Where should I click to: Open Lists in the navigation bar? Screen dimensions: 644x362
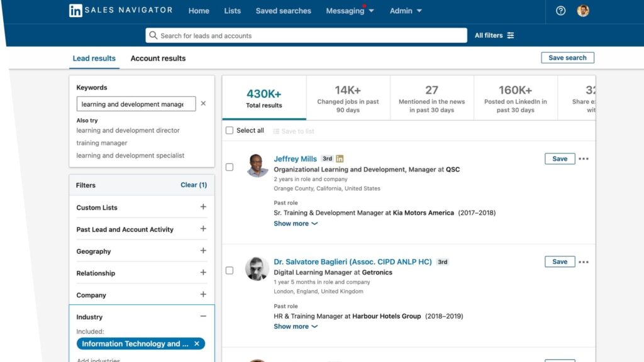[x=233, y=11]
